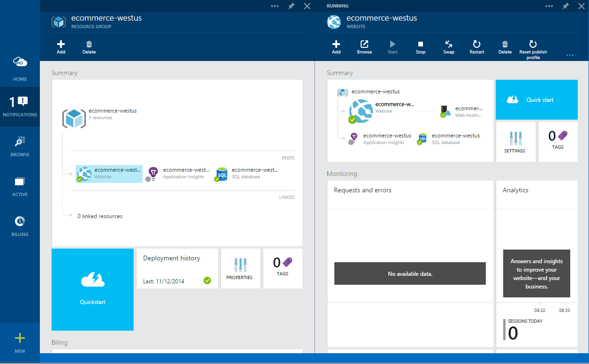Open the Settings tile
The width and height of the screenshot is (589, 364).
click(x=515, y=142)
